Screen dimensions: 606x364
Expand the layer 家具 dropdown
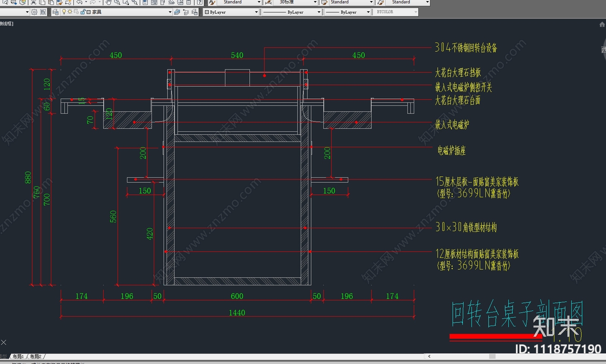click(x=170, y=12)
